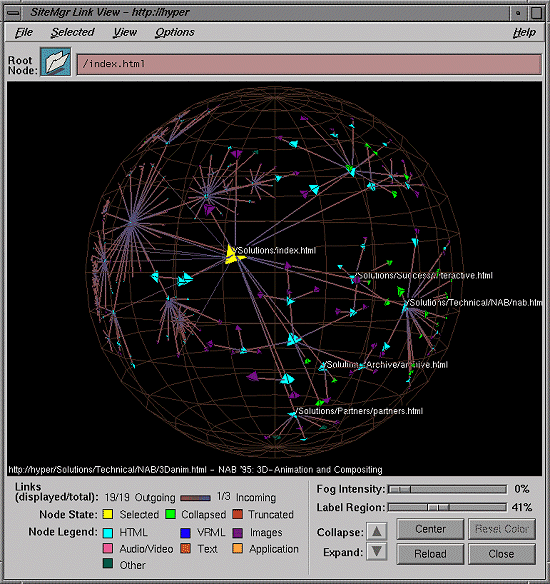Click the cyan HTML legend swatch
The height and width of the screenshot is (584, 550).
[108, 533]
